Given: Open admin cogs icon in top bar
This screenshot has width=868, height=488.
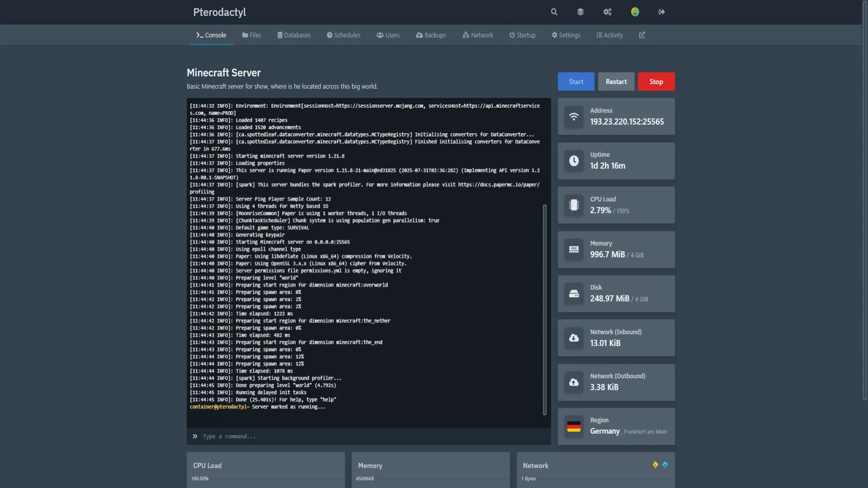Looking at the screenshot, I should [607, 12].
